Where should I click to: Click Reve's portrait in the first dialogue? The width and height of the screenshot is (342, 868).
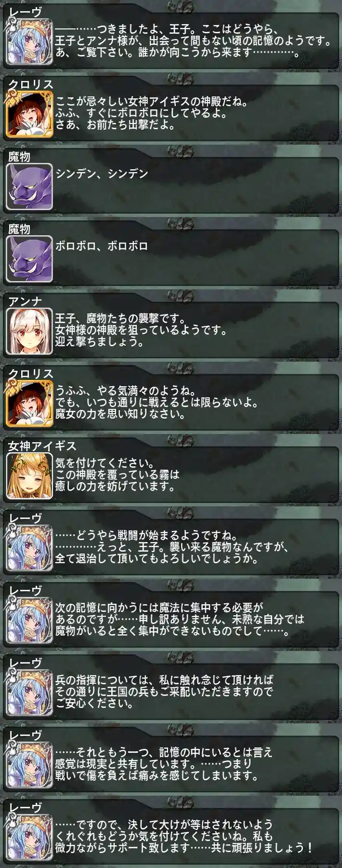[29, 42]
